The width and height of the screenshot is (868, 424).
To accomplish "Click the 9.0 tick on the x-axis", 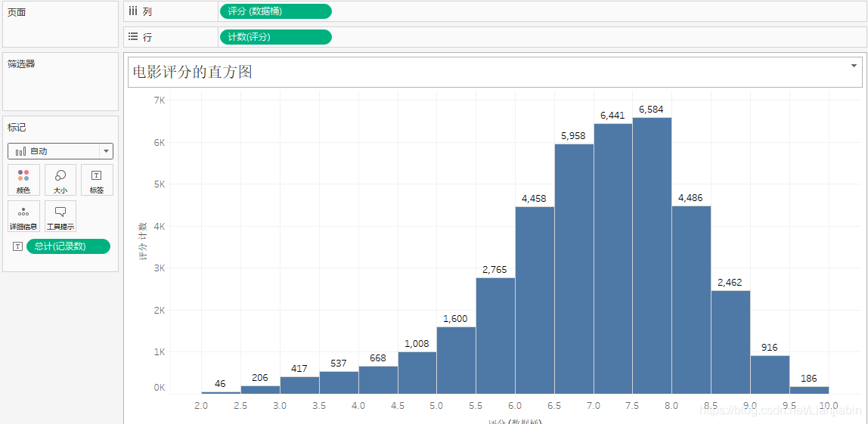I will (x=750, y=405).
